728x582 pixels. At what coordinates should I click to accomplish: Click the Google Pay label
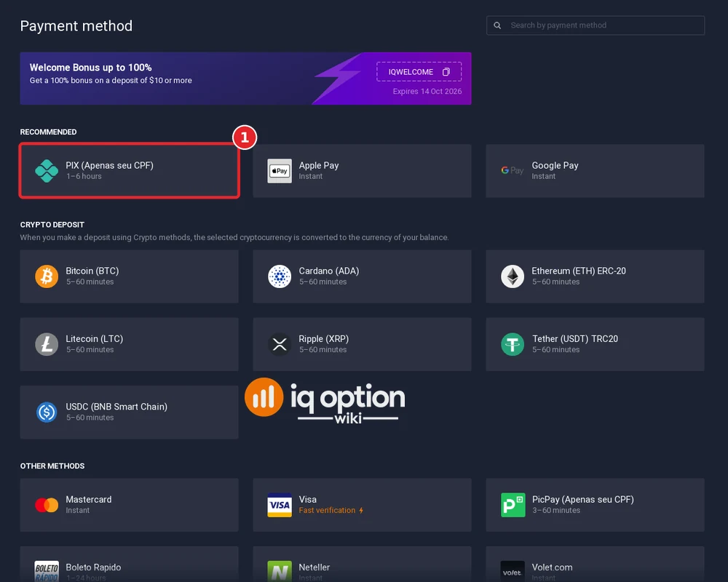(555, 166)
